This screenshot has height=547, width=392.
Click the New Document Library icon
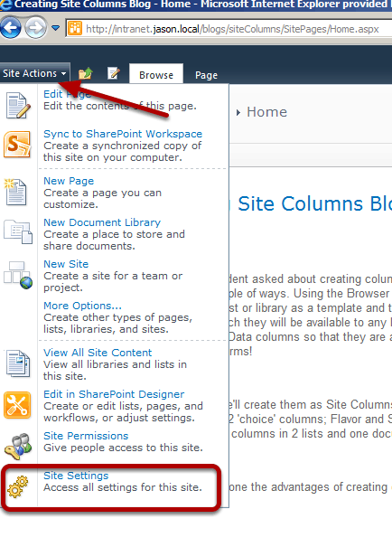click(18, 231)
